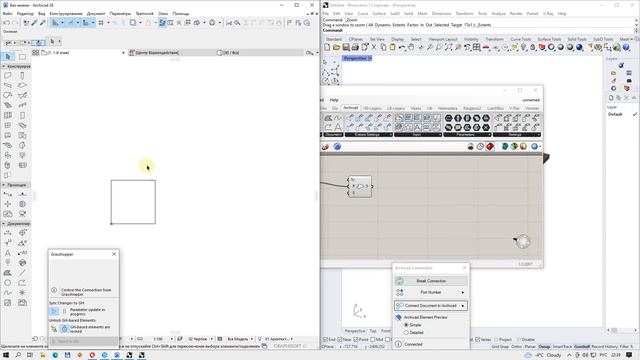Pick the Text tool in Archicad toolbox
640x360 pixels.
[x=8, y=253]
